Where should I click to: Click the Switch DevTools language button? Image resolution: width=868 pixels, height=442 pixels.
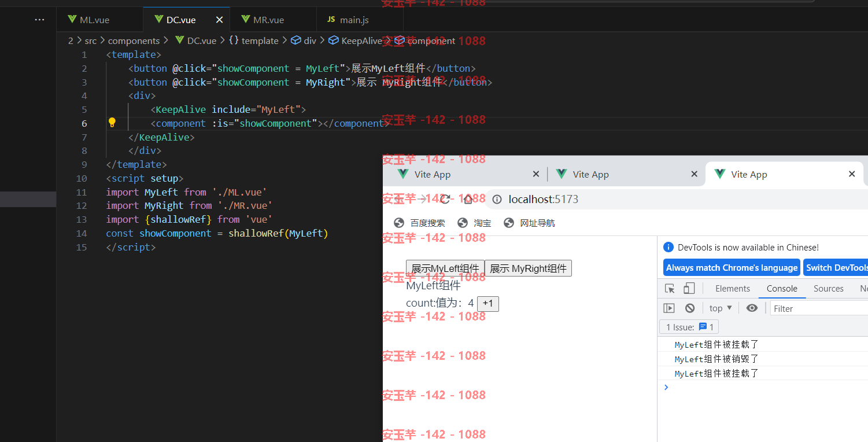(836, 267)
